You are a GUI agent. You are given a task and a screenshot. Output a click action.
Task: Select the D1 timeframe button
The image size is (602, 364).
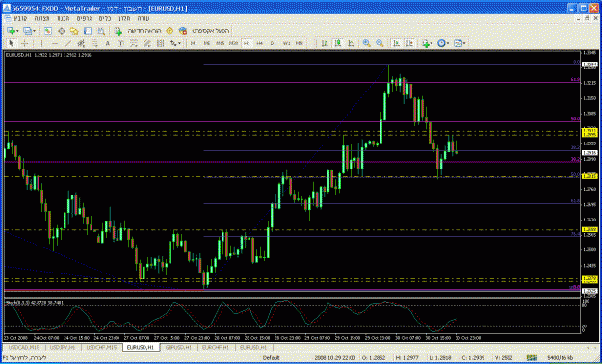[273, 43]
